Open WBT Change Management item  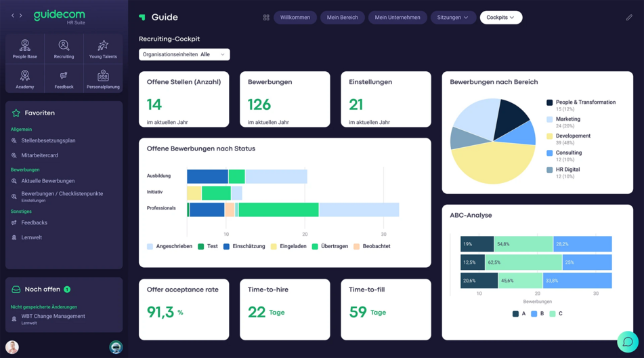pos(53,316)
